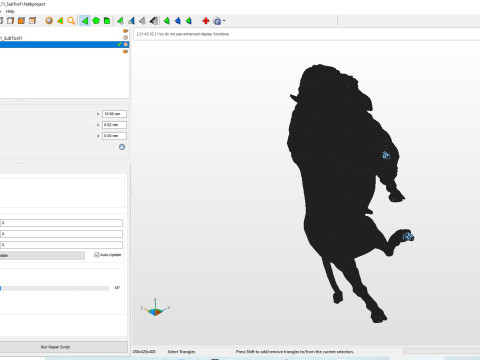
Task: Click the Update button
Action: (x=42, y=255)
